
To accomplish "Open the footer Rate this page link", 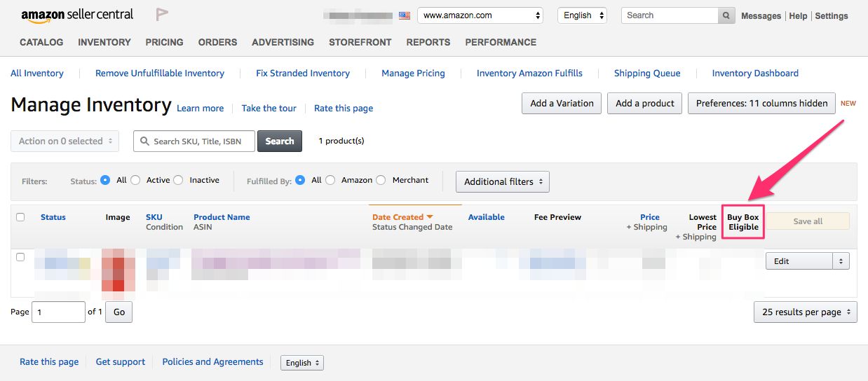I will coord(49,362).
